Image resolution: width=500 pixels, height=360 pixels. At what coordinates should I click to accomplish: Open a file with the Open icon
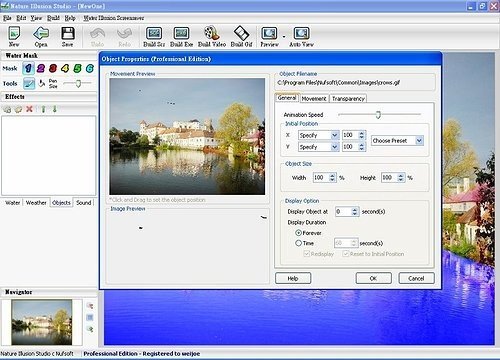tap(41, 33)
